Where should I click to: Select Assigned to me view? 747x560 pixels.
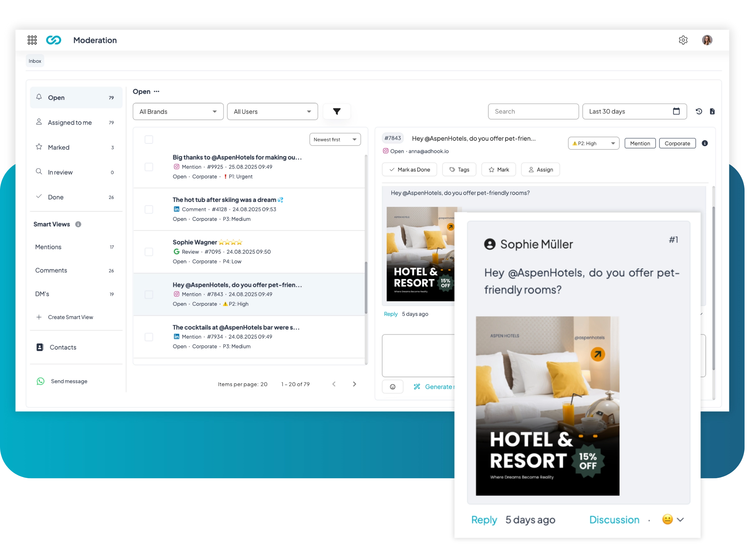(76, 123)
